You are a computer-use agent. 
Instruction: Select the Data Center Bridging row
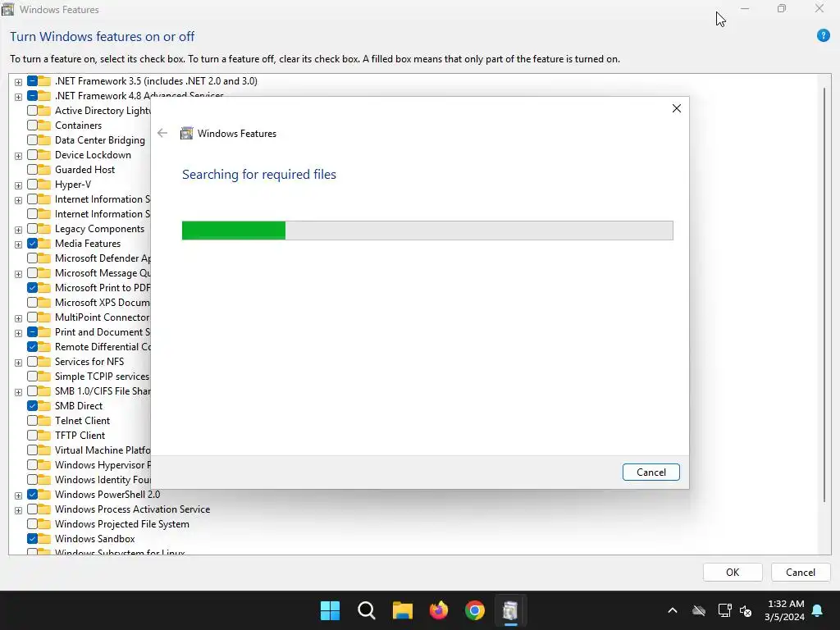point(99,140)
